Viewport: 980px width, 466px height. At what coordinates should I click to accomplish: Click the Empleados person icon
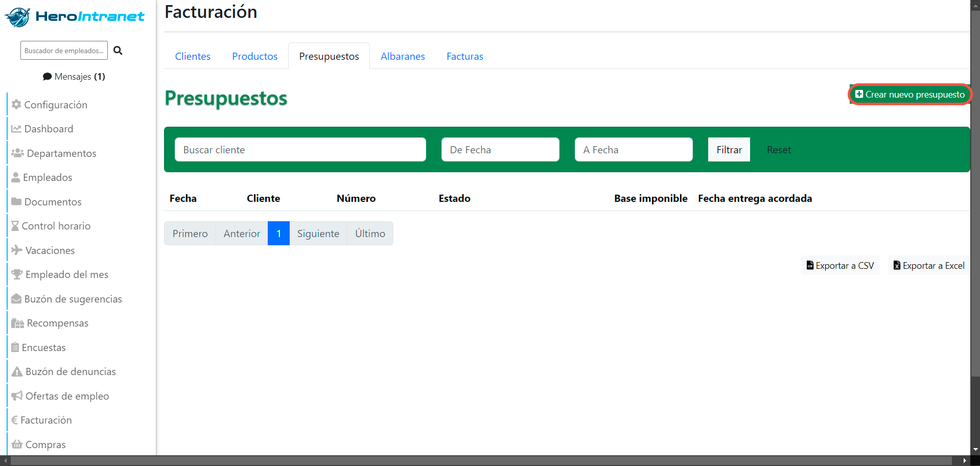[x=16, y=177]
